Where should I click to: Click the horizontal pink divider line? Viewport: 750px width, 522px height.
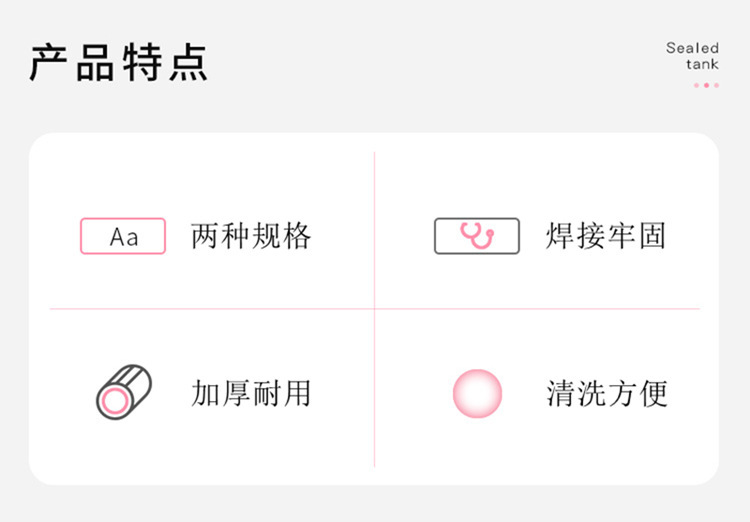(375, 309)
